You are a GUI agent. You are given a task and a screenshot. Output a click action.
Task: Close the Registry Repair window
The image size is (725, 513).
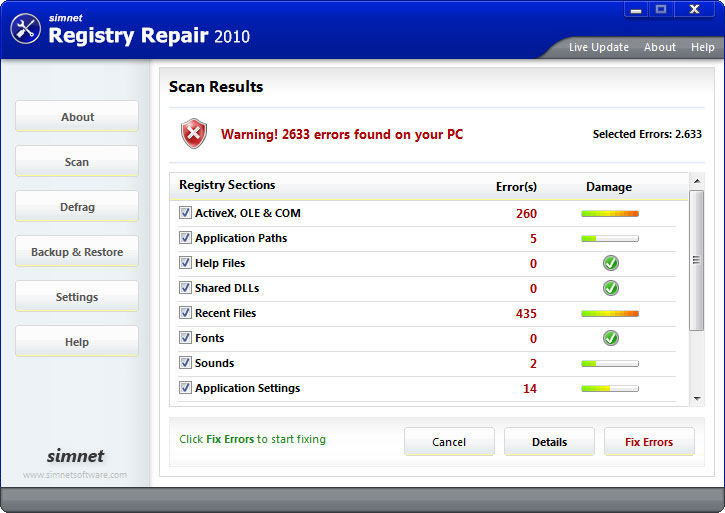coord(694,9)
